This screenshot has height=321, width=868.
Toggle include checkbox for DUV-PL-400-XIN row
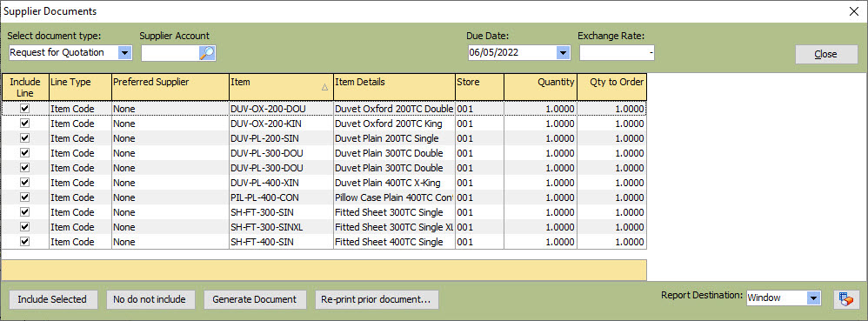point(25,183)
